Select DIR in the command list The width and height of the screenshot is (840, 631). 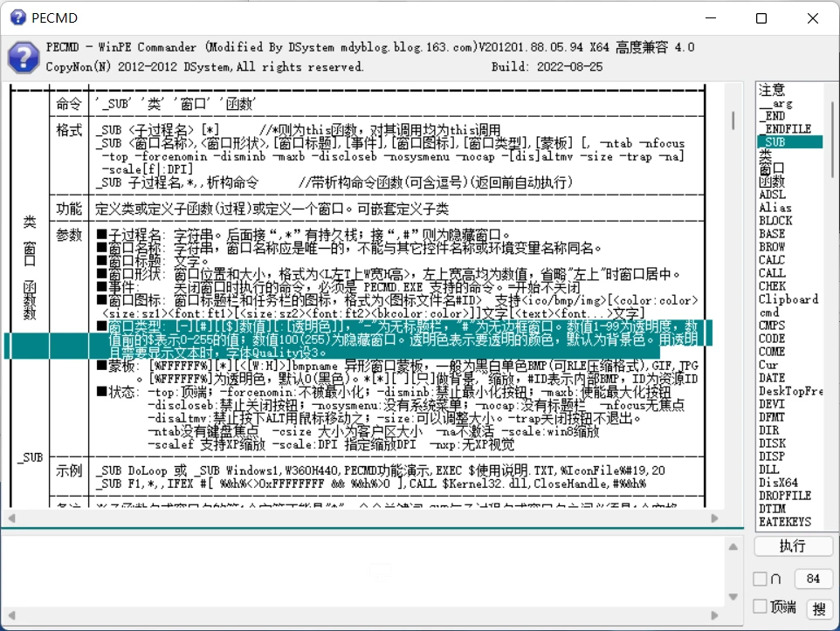(x=768, y=430)
